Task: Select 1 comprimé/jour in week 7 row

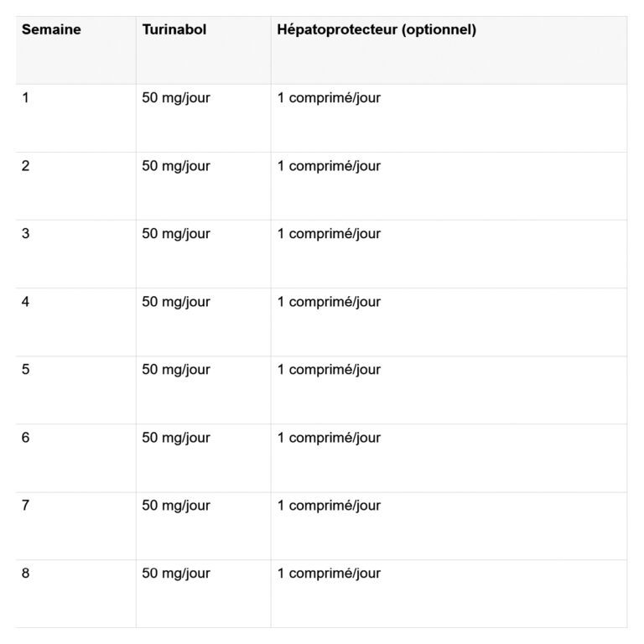Action: [329, 506]
